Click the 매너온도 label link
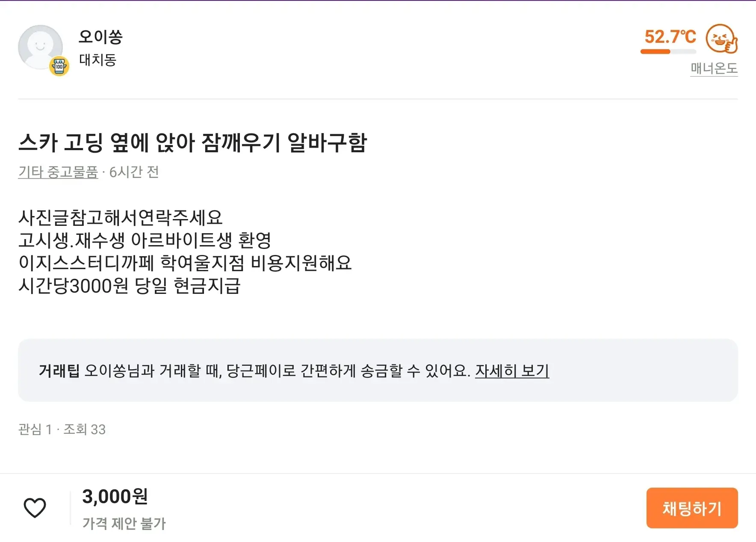 [x=714, y=68]
